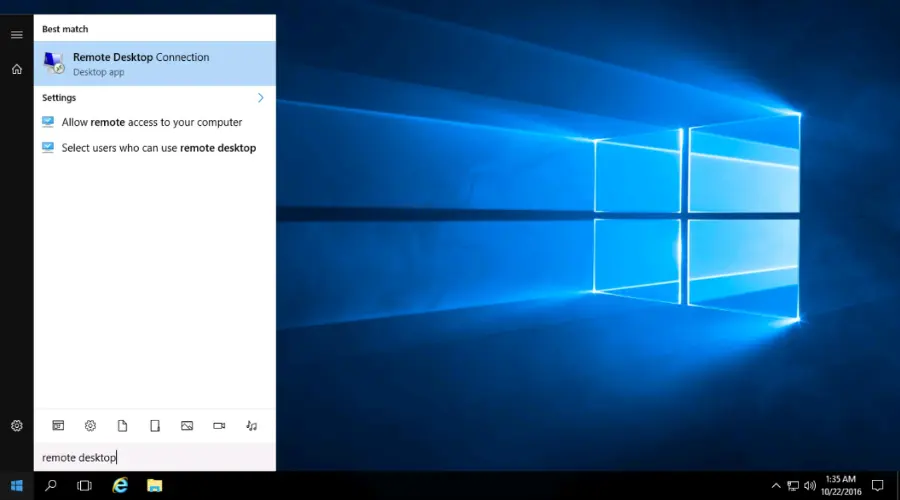Open the Action Center notifications

[877, 486]
